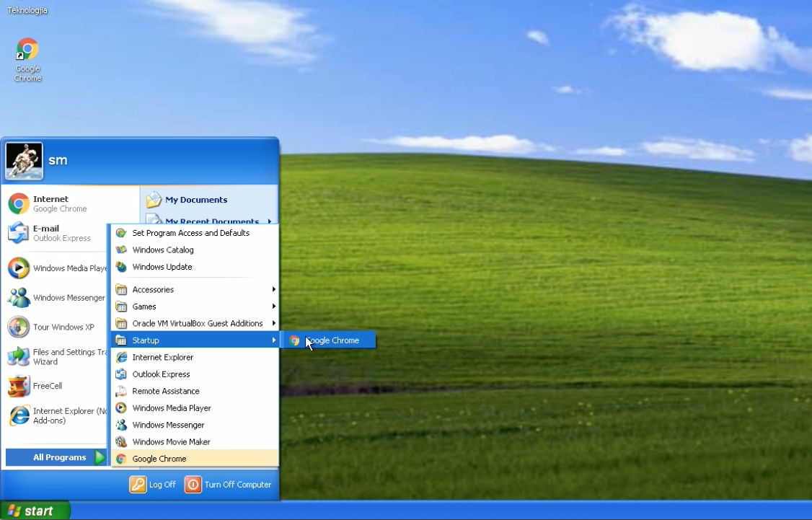The width and height of the screenshot is (812, 520).
Task: Click the Log Off button
Action: (x=153, y=484)
